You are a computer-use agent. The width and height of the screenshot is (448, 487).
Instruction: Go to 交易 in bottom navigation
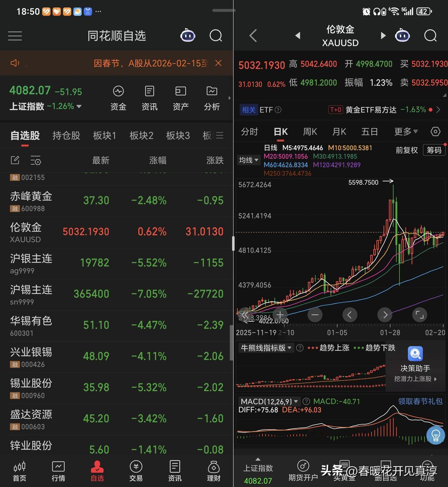click(x=136, y=471)
